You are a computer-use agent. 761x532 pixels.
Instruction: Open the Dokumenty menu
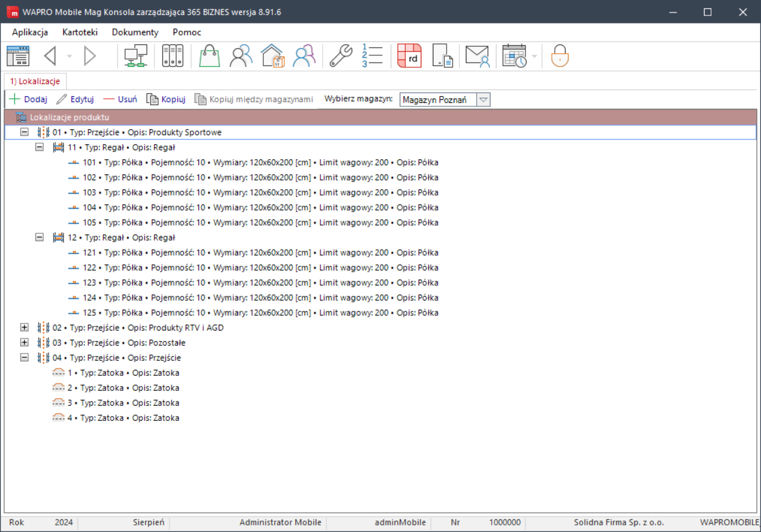(x=135, y=32)
